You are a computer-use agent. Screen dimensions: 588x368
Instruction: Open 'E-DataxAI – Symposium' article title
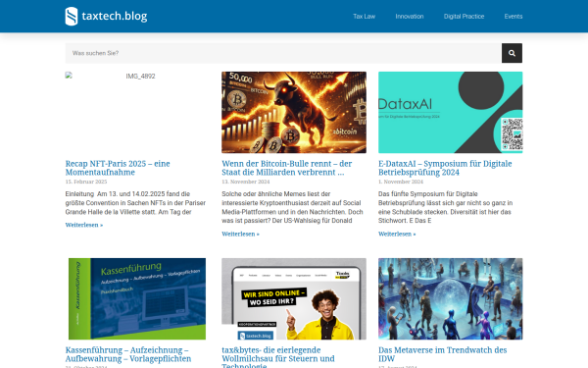point(445,168)
